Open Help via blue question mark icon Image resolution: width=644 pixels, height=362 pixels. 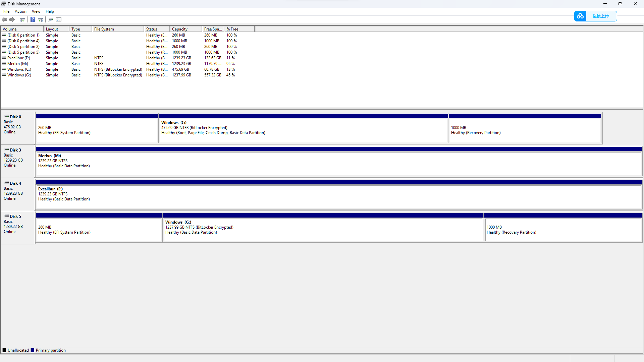[x=33, y=19]
